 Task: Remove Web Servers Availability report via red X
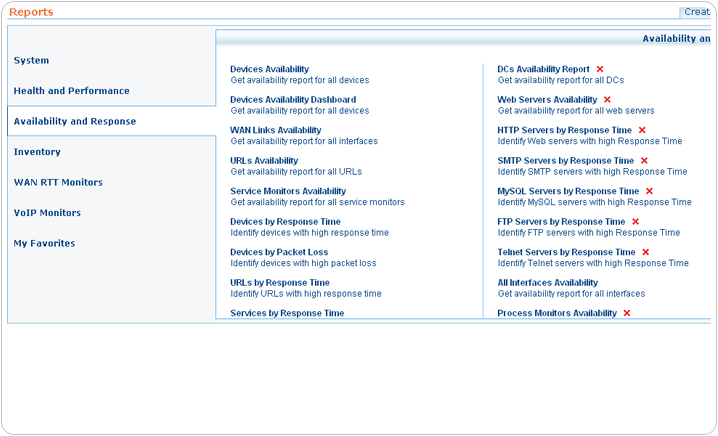point(607,100)
